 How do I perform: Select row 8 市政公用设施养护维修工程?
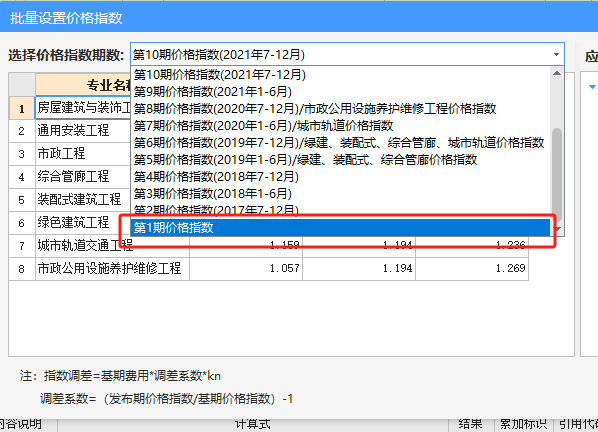tap(113, 268)
